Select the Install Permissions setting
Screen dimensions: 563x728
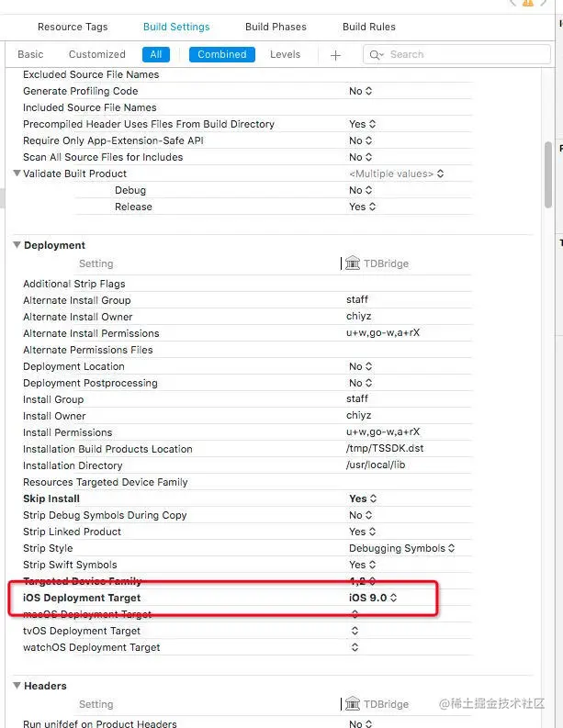[68, 432]
